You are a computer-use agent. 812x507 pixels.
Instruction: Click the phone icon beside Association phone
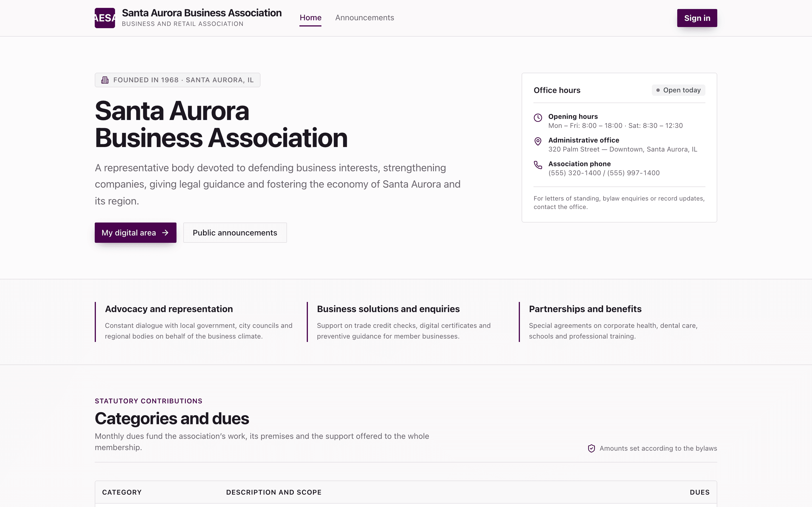(538, 165)
